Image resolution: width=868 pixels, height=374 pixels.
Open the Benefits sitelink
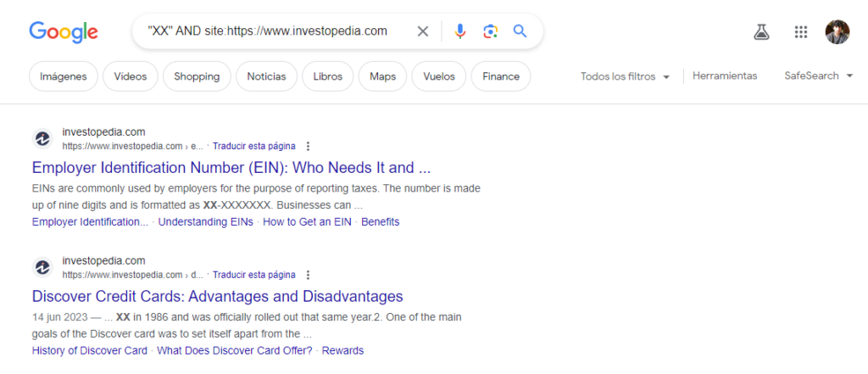(x=381, y=222)
